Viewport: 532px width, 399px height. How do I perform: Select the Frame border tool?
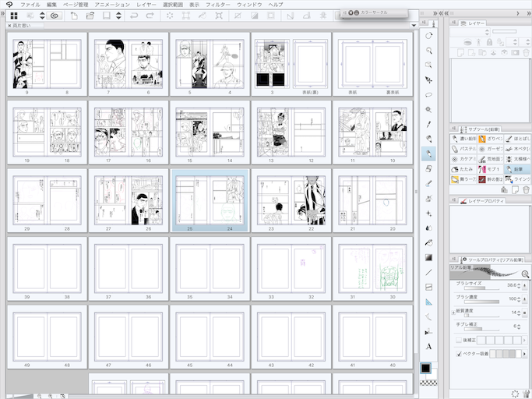pos(429,288)
